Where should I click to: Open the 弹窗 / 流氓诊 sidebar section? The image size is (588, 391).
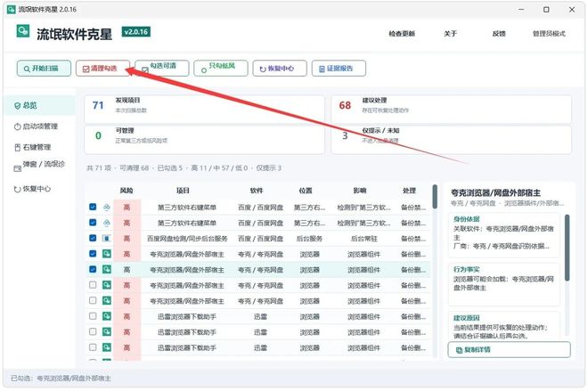(40, 166)
